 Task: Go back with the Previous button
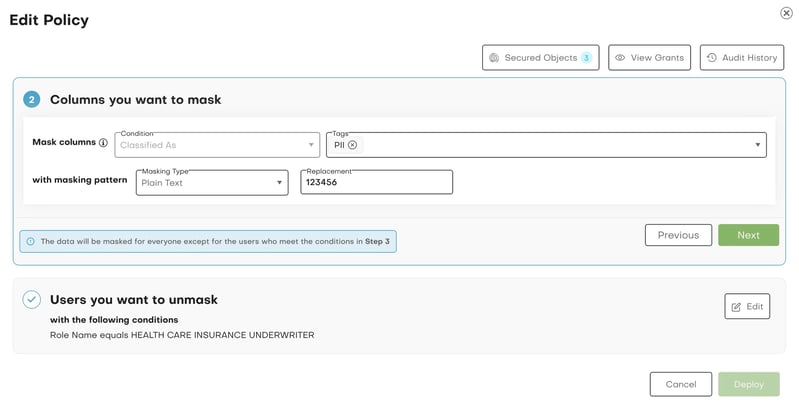coord(678,235)
